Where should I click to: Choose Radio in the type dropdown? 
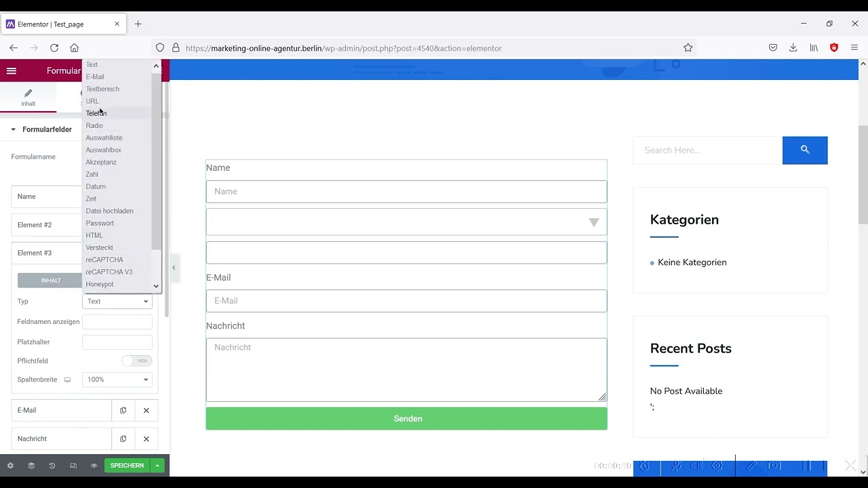point(94,125)
